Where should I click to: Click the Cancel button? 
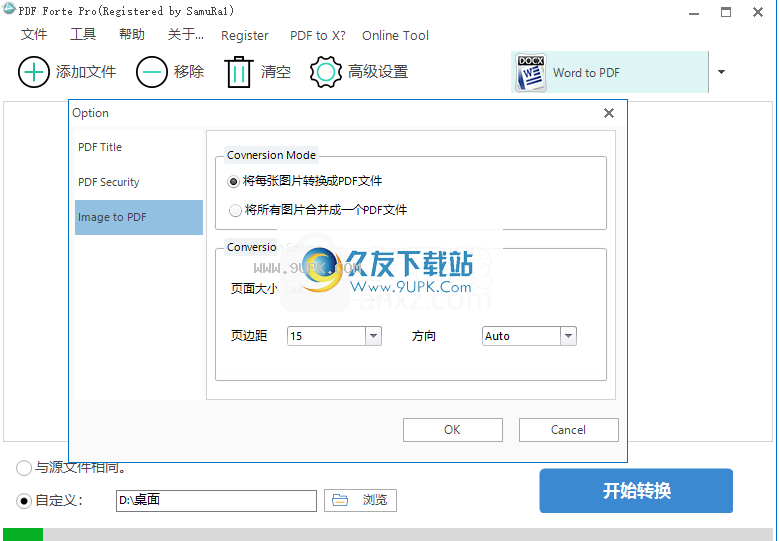[x=569, y=430]
